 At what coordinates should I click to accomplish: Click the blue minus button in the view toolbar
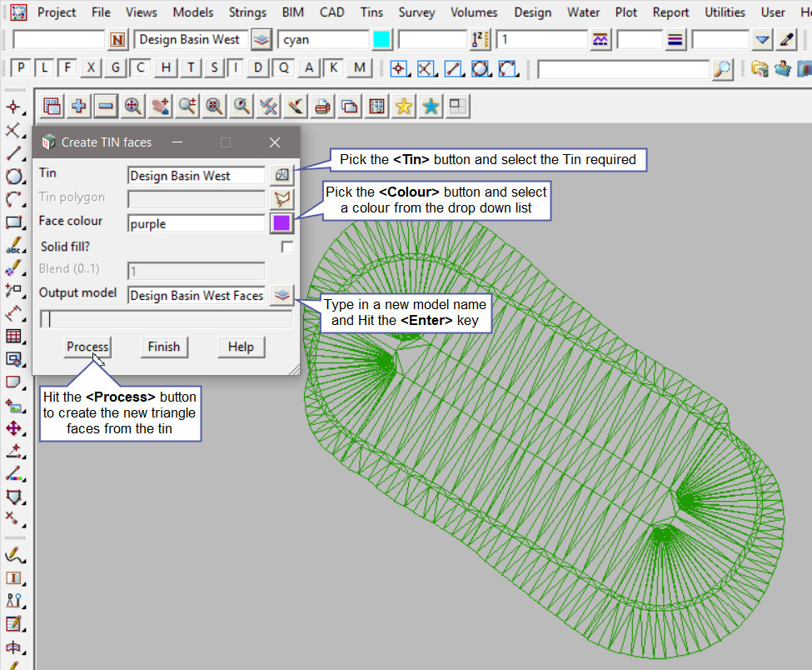point(106,106)
